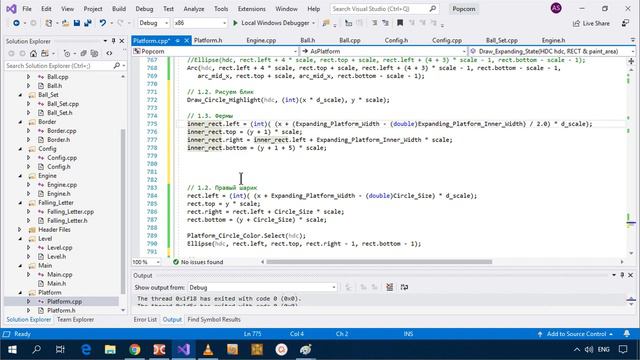Image resolution: width=640 pixels, height=360 pixels.
Task: Click the search magnifier in Solution Explorer
Action: click(x=117, y=66)
